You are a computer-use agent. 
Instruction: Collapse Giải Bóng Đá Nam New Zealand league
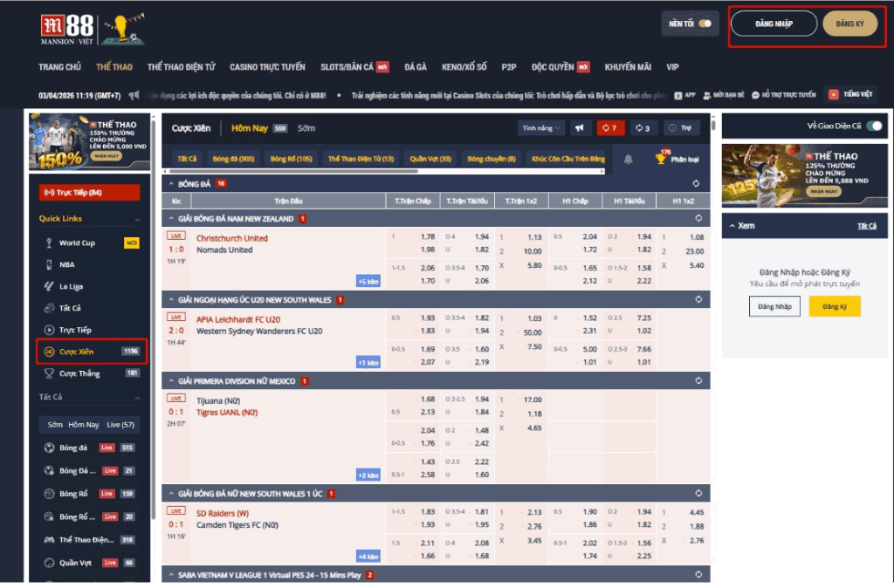tap(171, 218)
